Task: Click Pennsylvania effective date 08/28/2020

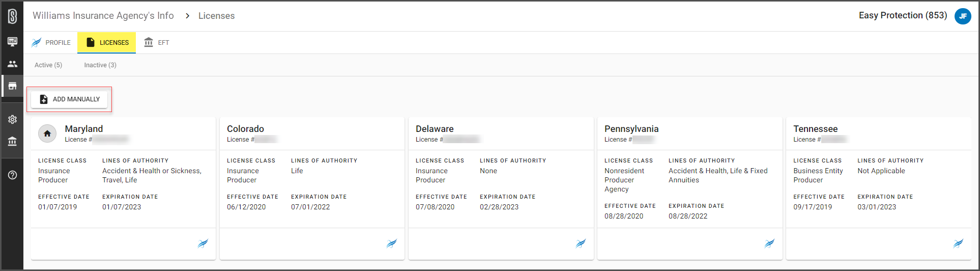Action: [624, 216]
